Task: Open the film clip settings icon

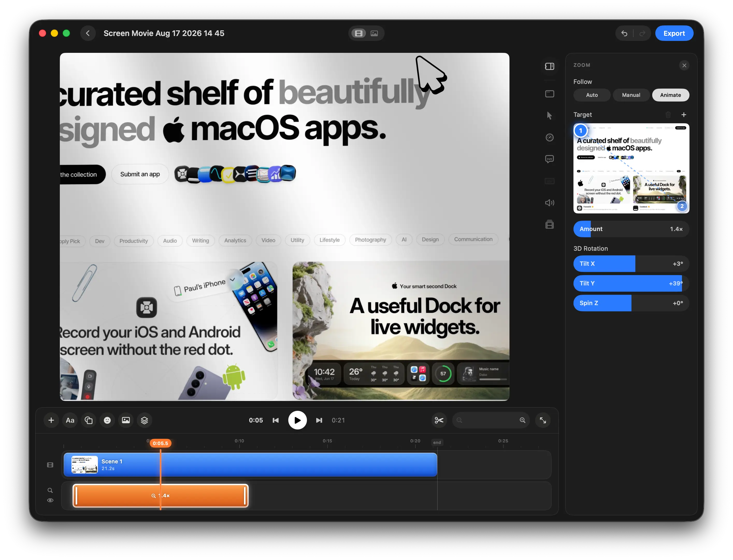Action: coord(550,225)
